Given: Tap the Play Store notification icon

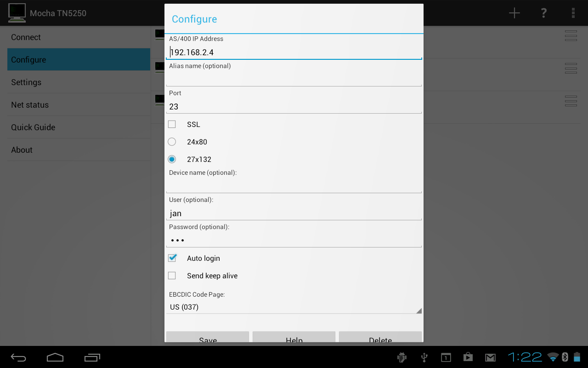Looking at the screenshot, I should click(x=468, y=357).
